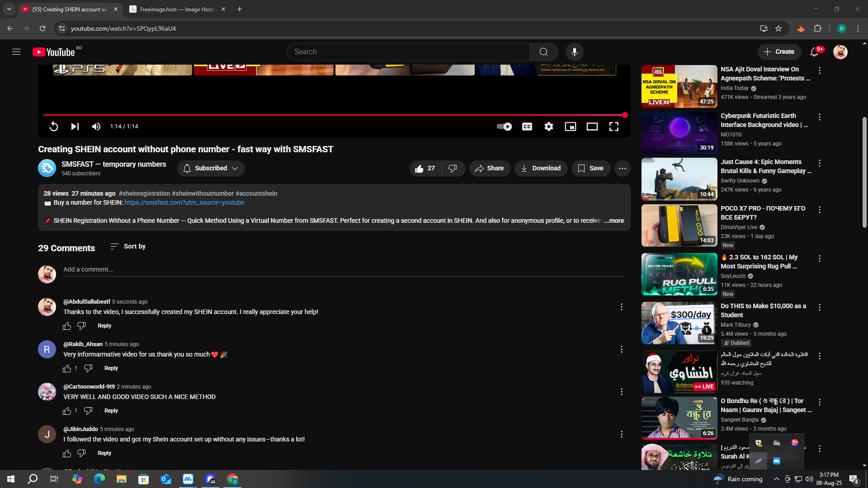Open the Create button
Viewport: 868px width, 488px height.
coord(779,52)
